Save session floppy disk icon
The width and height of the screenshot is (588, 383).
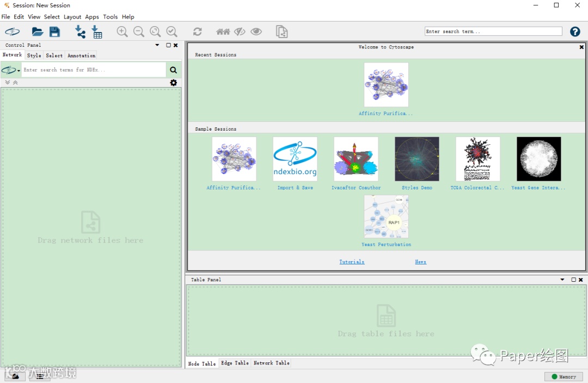click(x=55, y=32)
